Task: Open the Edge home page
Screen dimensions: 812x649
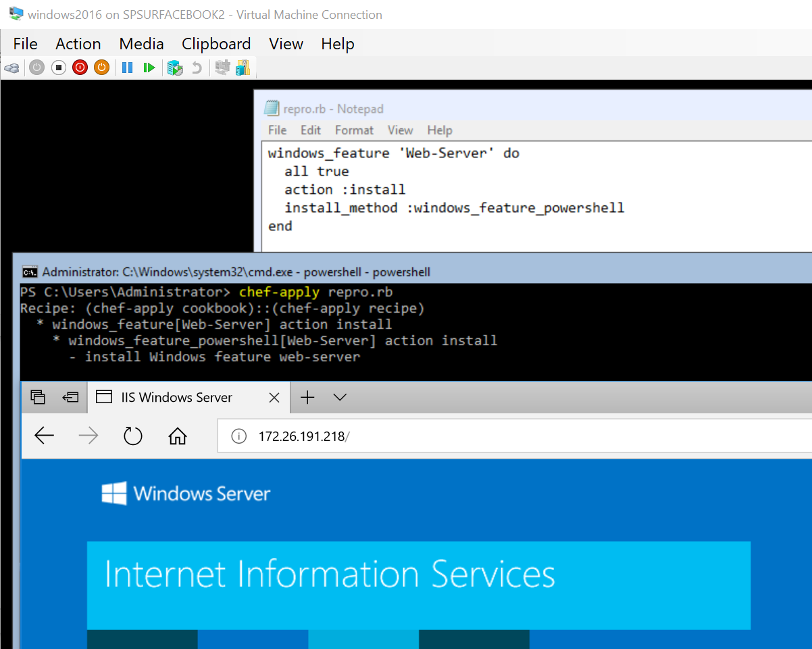Action: [x=177, y=436]
